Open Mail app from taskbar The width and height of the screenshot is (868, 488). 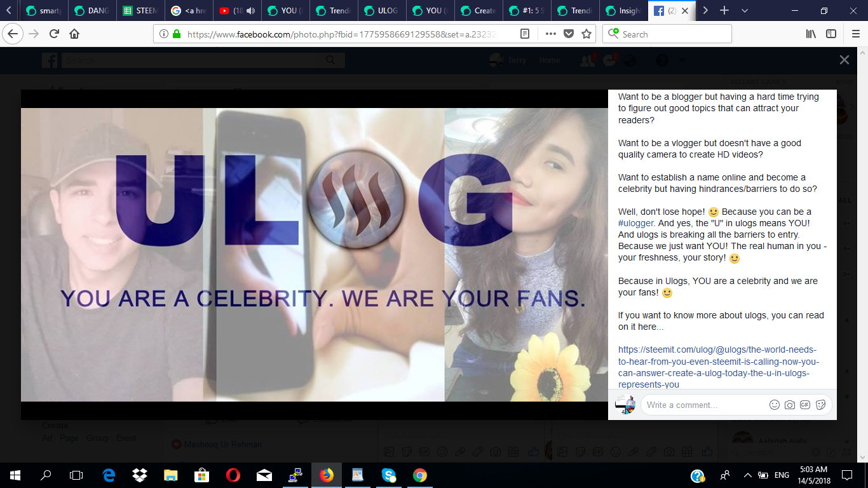pyautogui.click(x=264, y=475)
